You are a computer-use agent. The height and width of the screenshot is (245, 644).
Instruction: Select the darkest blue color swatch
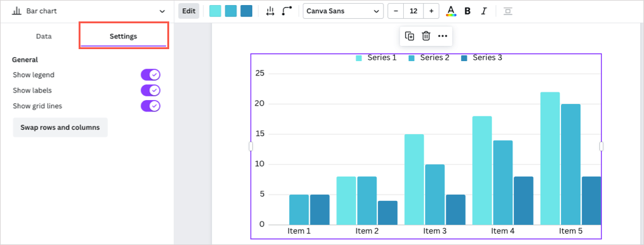pyautogui.click(x=247, y=11)
